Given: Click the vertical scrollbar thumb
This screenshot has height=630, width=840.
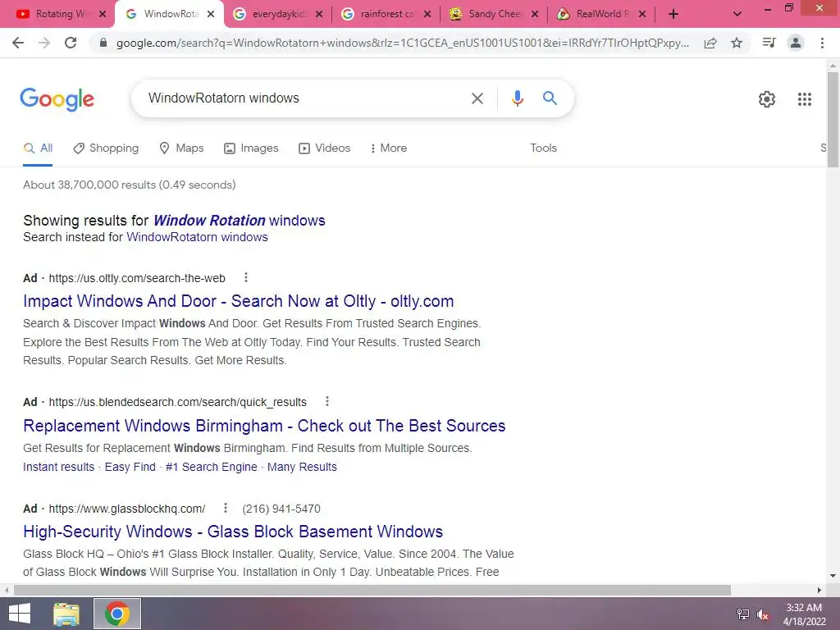Looking at the screenshot, I should 833,119.
